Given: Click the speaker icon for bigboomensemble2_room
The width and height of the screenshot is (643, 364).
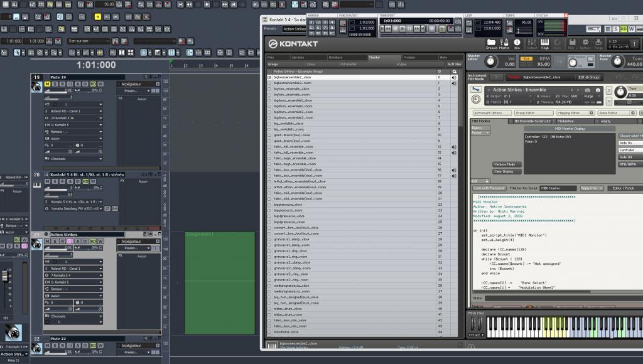Looking at the screenshot, I should pos(455,83).
